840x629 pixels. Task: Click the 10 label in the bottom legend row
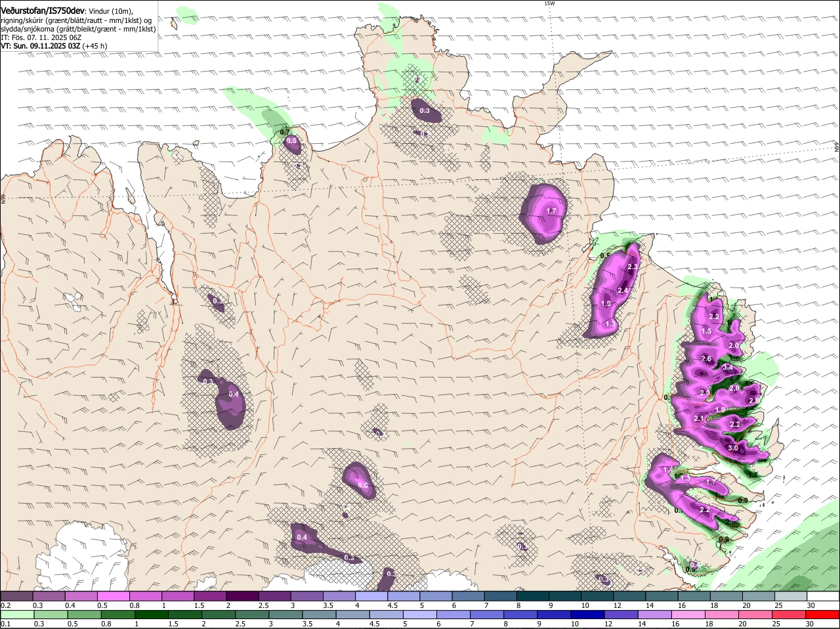tap(575, 624)
